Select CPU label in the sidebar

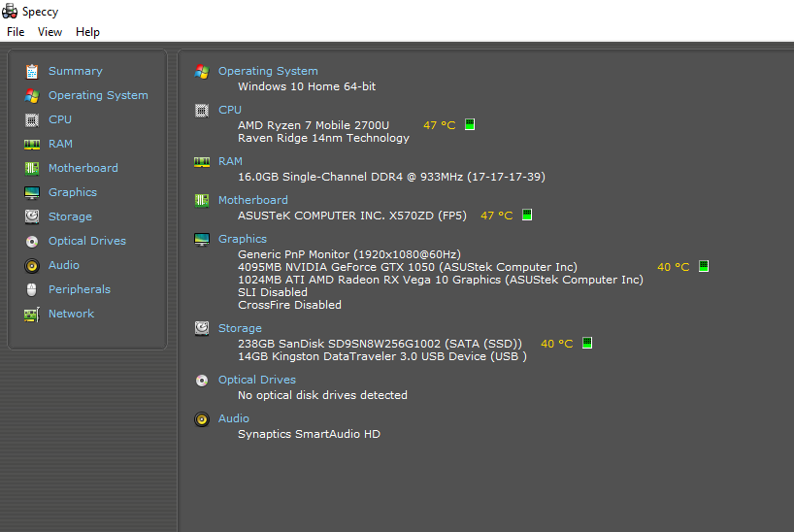click(60, 119)
